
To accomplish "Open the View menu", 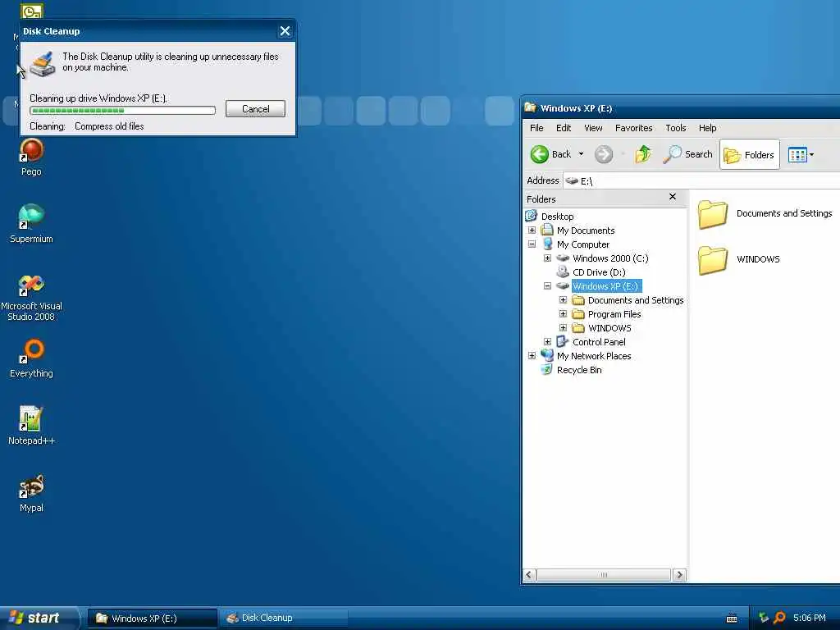I will pos(593,128).
